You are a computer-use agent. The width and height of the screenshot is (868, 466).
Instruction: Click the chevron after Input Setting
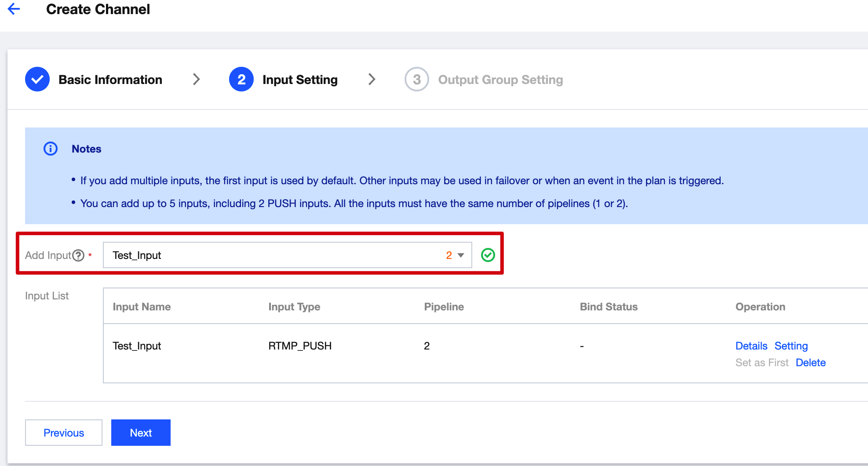[x=372, y=80]
